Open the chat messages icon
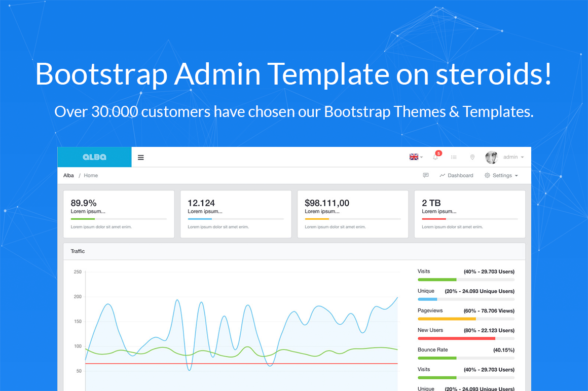The image size is (588, 391). 426,175
